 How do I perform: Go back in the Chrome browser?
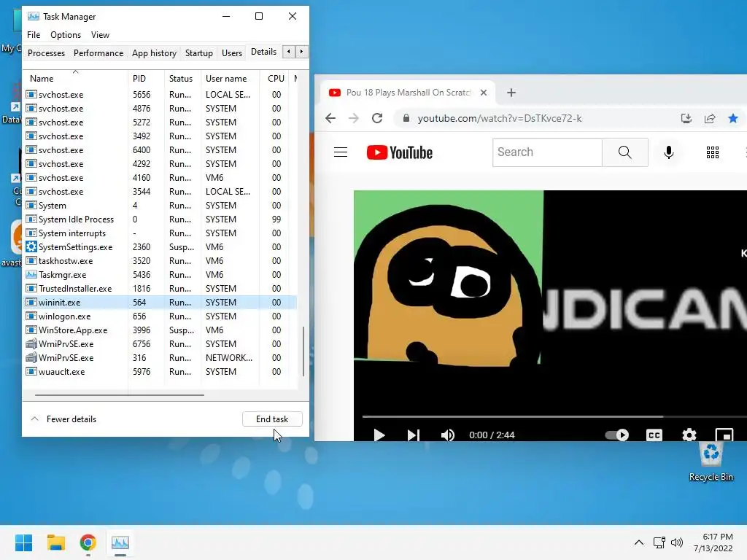click(x=330, y=118)
